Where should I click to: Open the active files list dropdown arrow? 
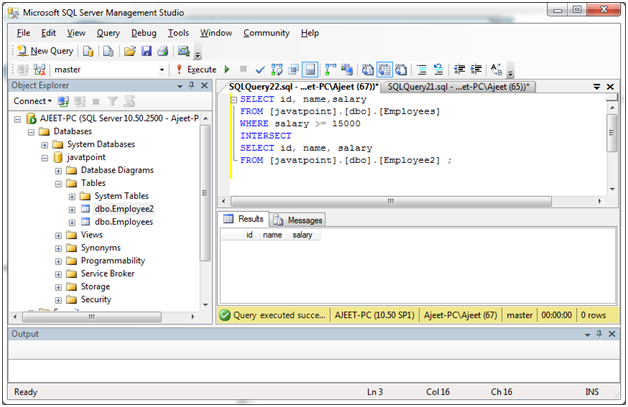[x=597, y=87]
